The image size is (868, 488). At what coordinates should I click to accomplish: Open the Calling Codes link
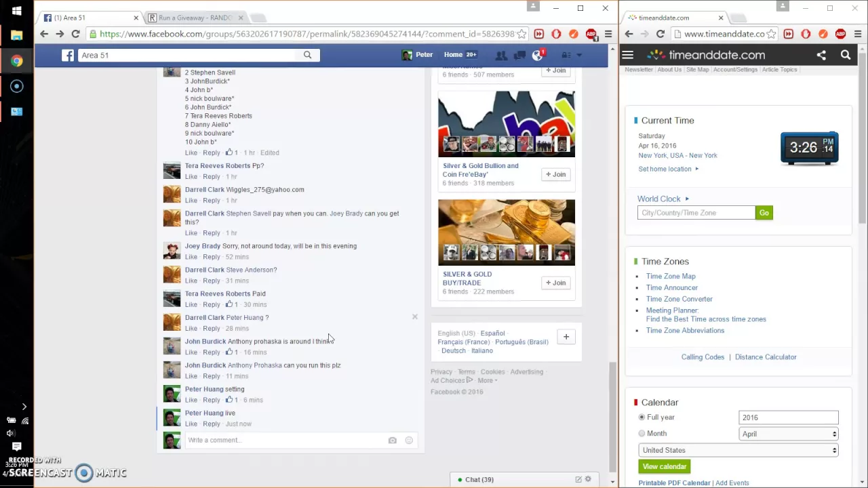click(x=703, y=357)
